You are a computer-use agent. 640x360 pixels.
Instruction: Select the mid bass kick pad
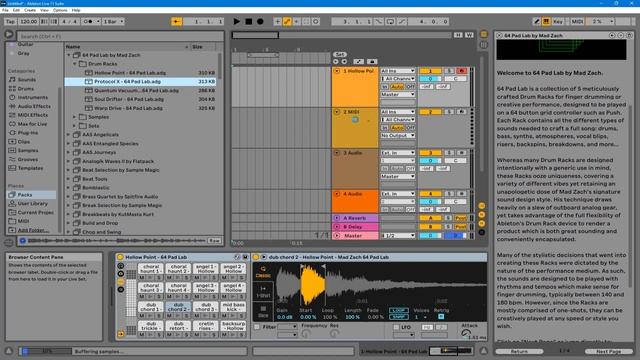[233, 307]
